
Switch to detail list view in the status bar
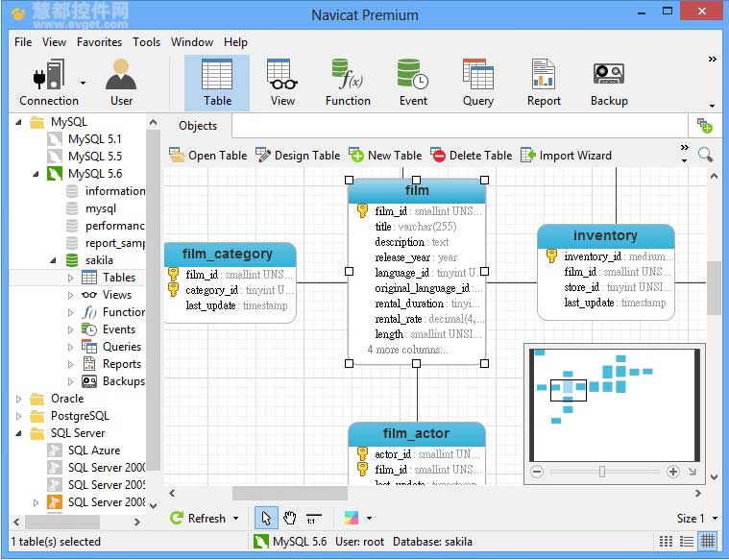click(x=687, y=541)
